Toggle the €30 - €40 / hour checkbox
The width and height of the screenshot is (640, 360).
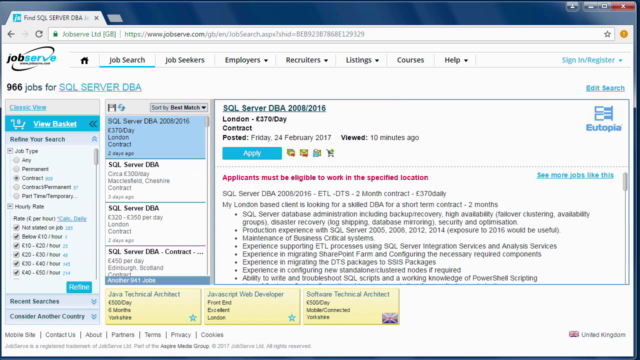tap(16, 264)
